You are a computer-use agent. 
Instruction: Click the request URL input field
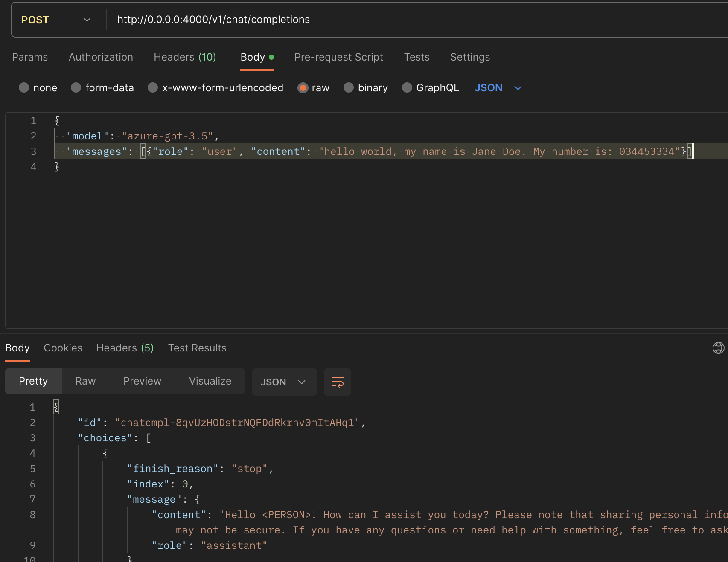tap(384, 20)
